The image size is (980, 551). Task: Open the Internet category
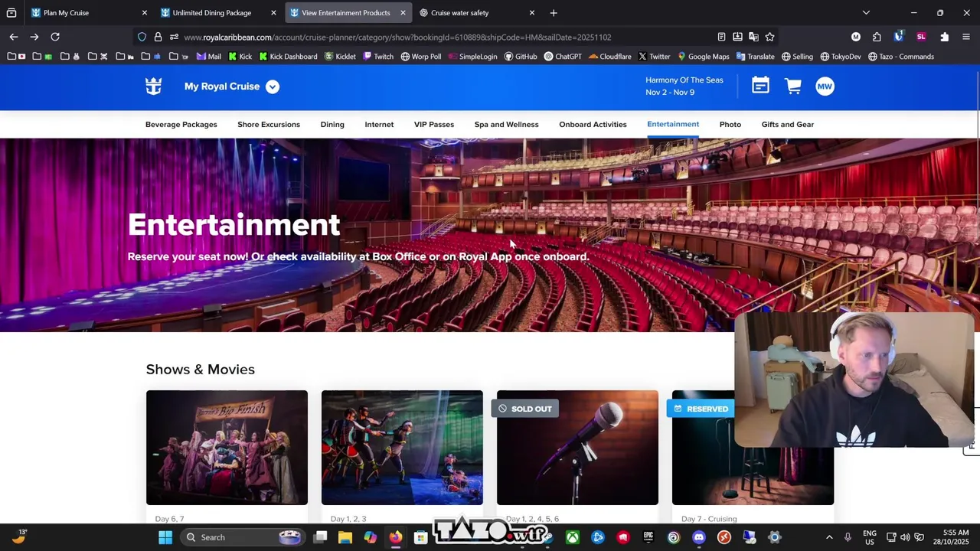point(379,124)
